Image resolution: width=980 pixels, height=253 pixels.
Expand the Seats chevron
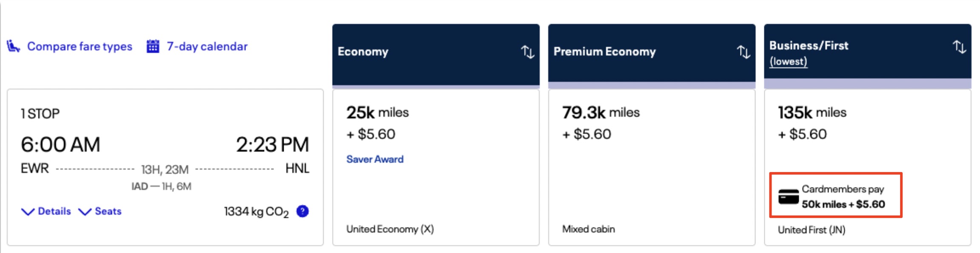[x=85, y=212]
